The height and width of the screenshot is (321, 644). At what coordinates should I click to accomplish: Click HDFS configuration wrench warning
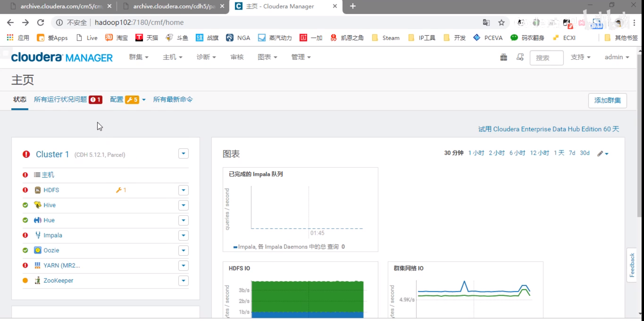pyautogui.click(x=121, y=190)
